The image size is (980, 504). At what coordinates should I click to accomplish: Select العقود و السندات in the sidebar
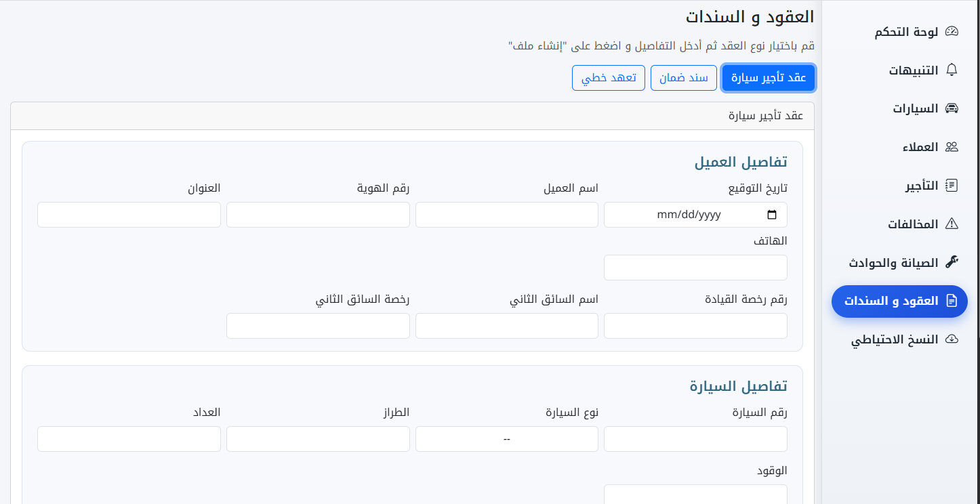pyautogui.click(x=899, y=301)
